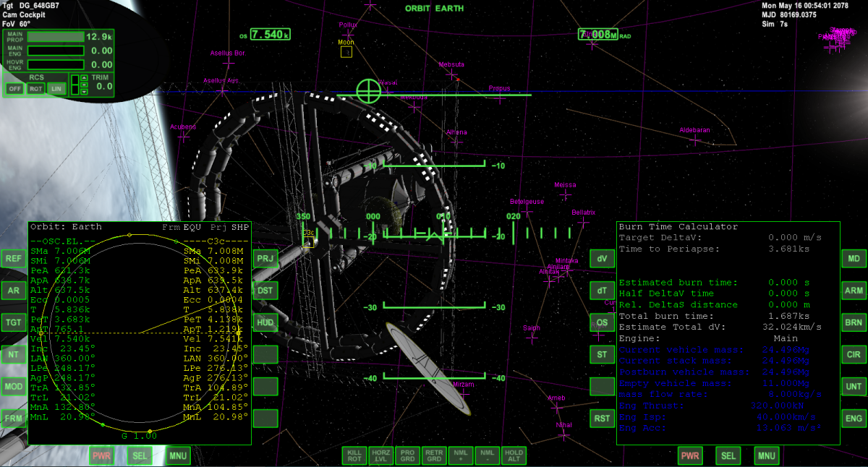Open left MFD mode selection SEL
The width and height of the screenshot is (868, 467).
tap(140, 455)
